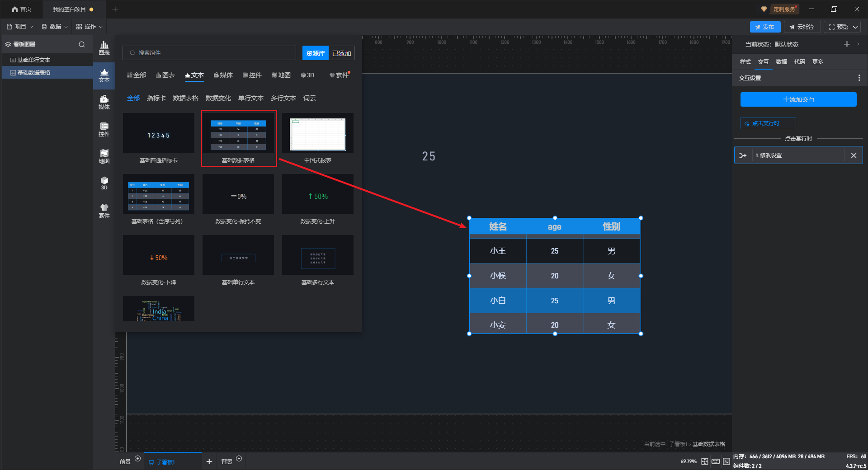Open the 图表 chart sidebar icon
868x470 pixels.
[x=104, y=48]
